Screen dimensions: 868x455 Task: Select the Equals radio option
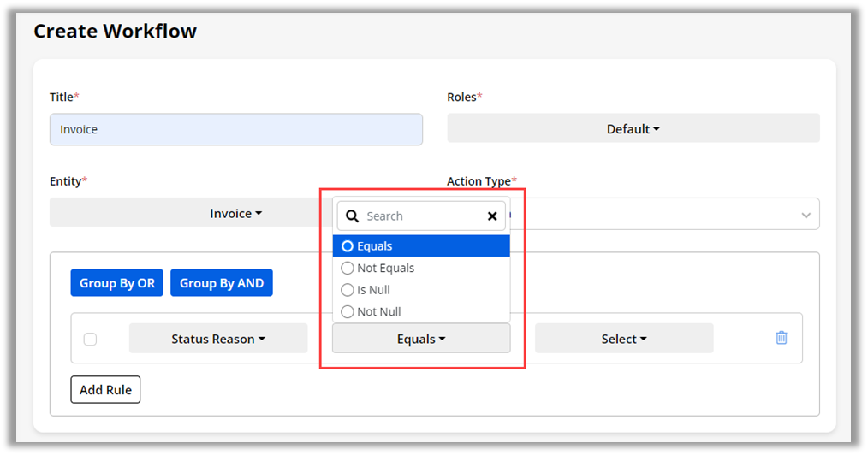348,246
